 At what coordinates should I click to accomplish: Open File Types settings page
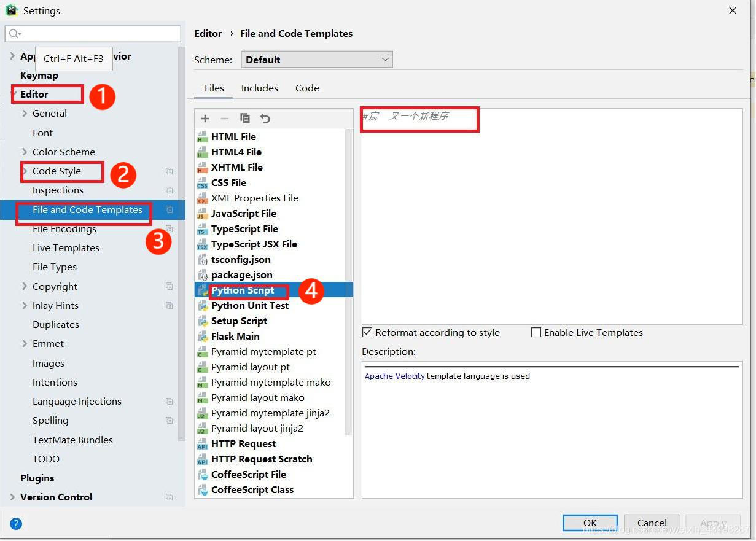click(55, 267)
